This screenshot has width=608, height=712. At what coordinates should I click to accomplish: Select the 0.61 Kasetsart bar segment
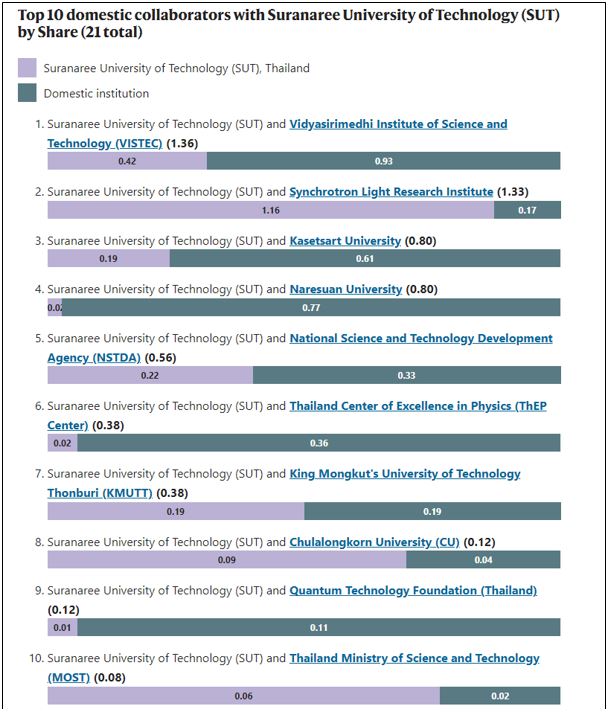365,258
